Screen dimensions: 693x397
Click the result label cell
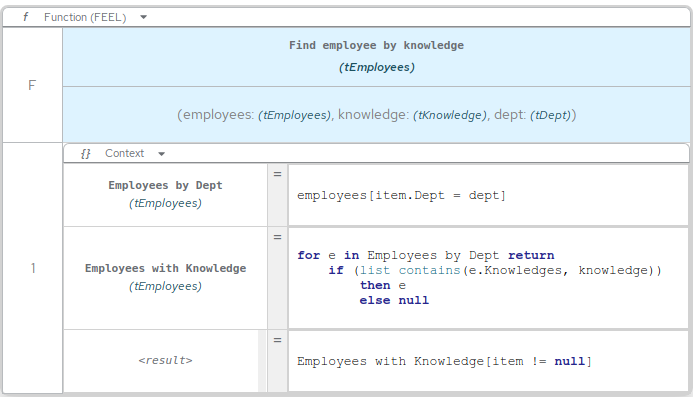(165, 361)
